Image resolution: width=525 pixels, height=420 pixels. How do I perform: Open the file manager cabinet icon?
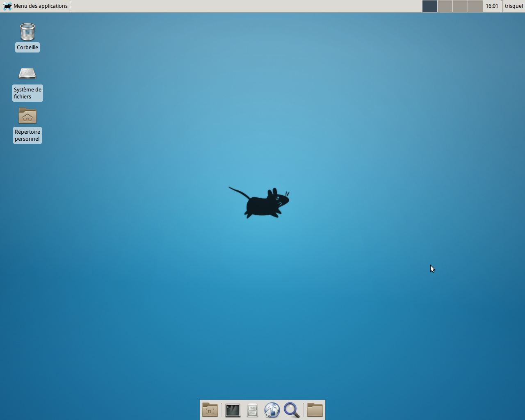[x=252, y=410]
